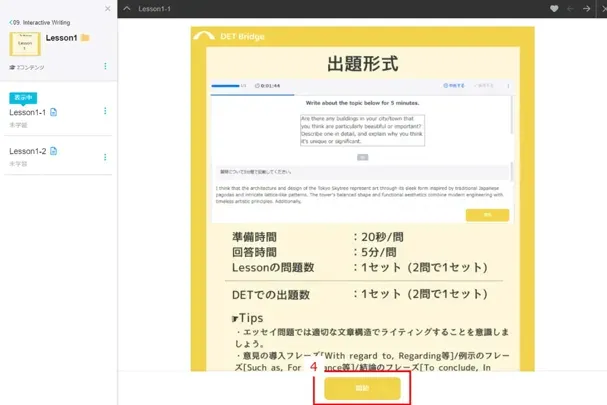Image resolution: width=607 pixels, height=405 pixels.
Task: Click the Lesson1-1 document icon
Action: point(54,112)
